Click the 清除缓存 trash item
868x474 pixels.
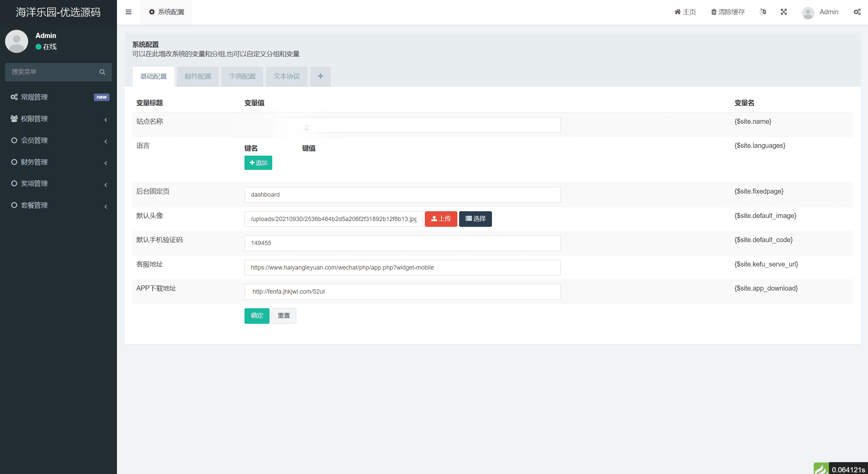pos(728,12)
